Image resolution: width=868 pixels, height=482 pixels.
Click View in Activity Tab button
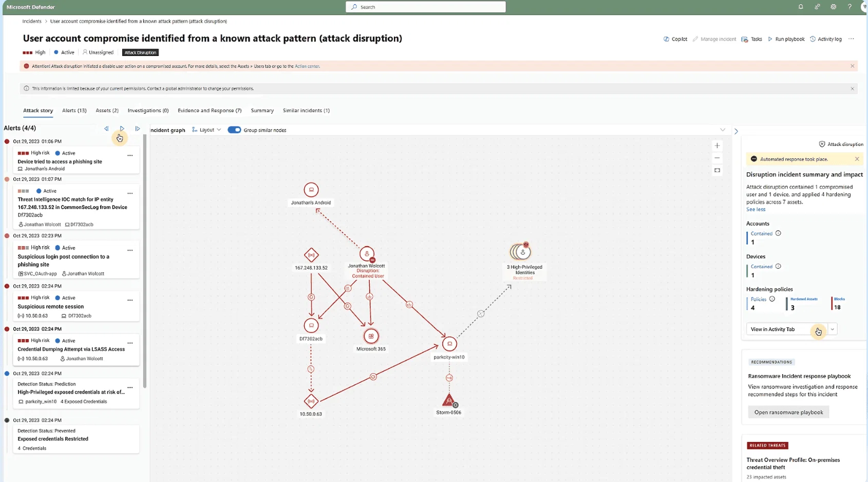[787, 329]
